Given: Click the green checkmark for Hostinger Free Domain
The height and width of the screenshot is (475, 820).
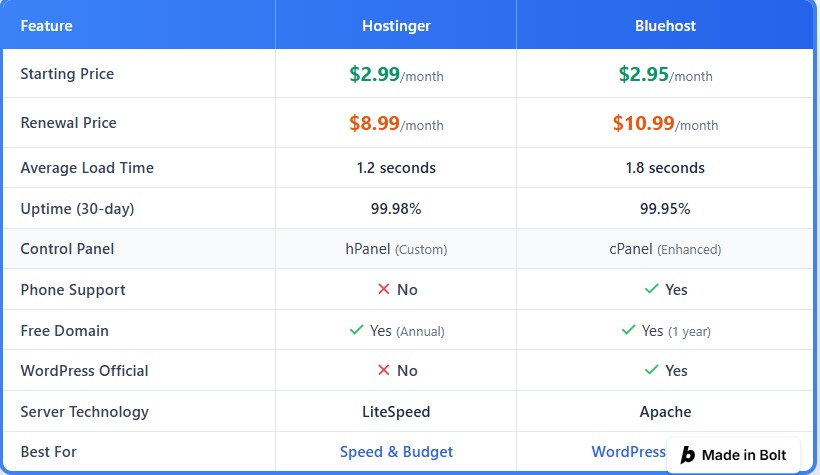Looking at the screenshot, I should [x=357, y=330].
